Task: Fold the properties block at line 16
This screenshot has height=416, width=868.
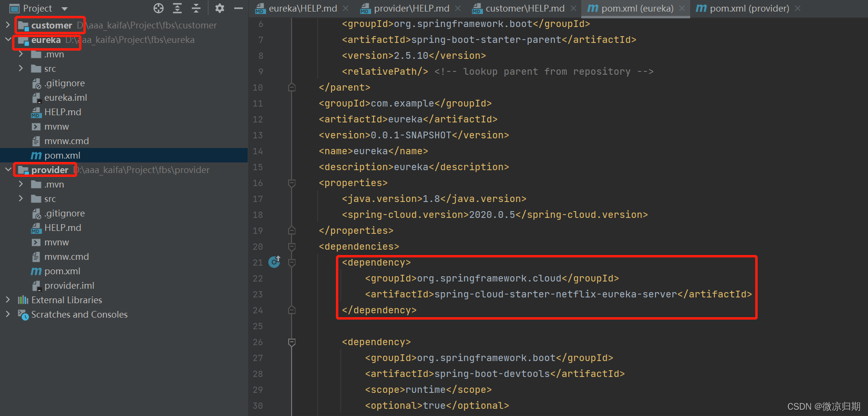Action: (x=292, y=183)
